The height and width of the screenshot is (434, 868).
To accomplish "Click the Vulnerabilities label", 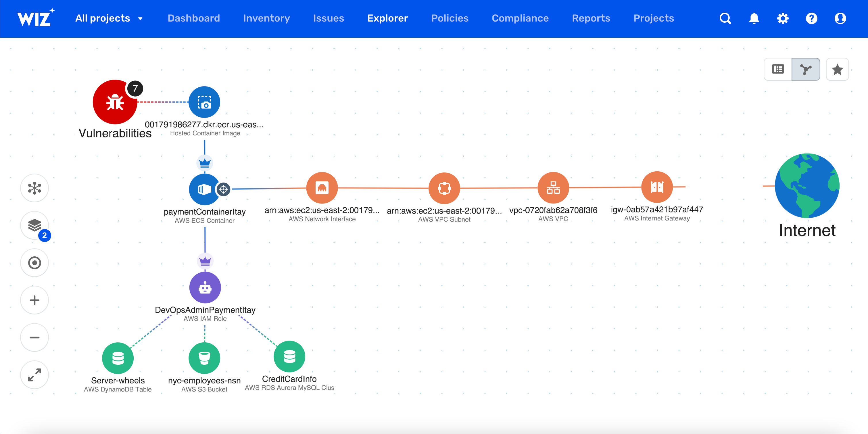I will [115, 133].
